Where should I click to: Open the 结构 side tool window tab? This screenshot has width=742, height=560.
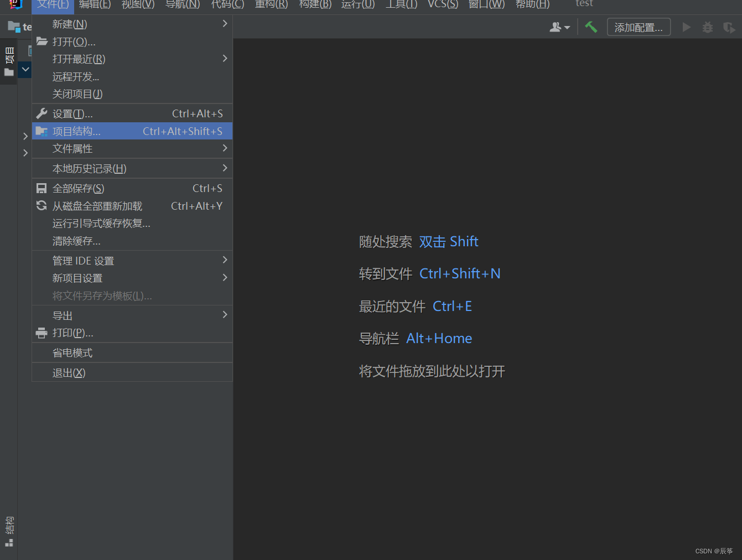tap(9, 531)
